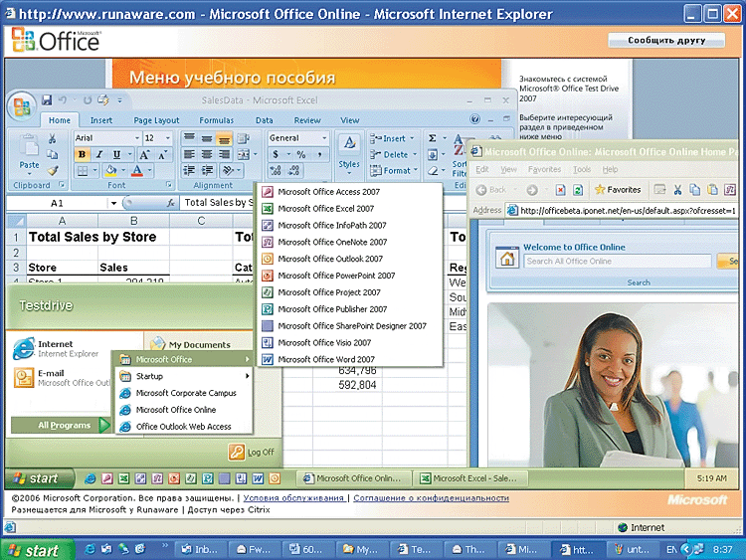Click the Excel Office Button orb
Viewport: 746px width, 560px height.
coord(22,106)
